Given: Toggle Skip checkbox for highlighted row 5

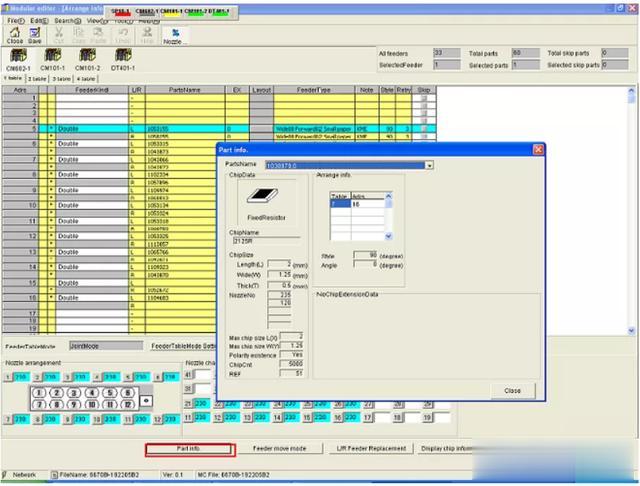Looking at the screenshot, I should (x=424, y=129).
